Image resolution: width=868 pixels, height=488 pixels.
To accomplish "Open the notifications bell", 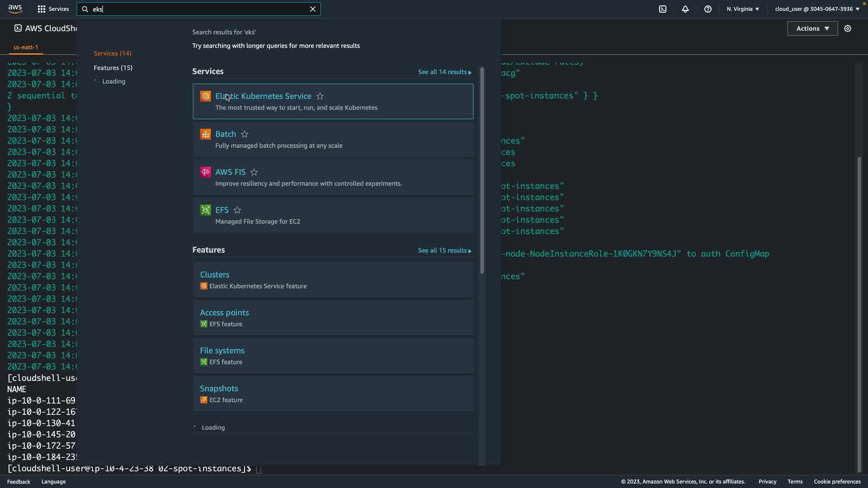I will (x=685, y=9).
